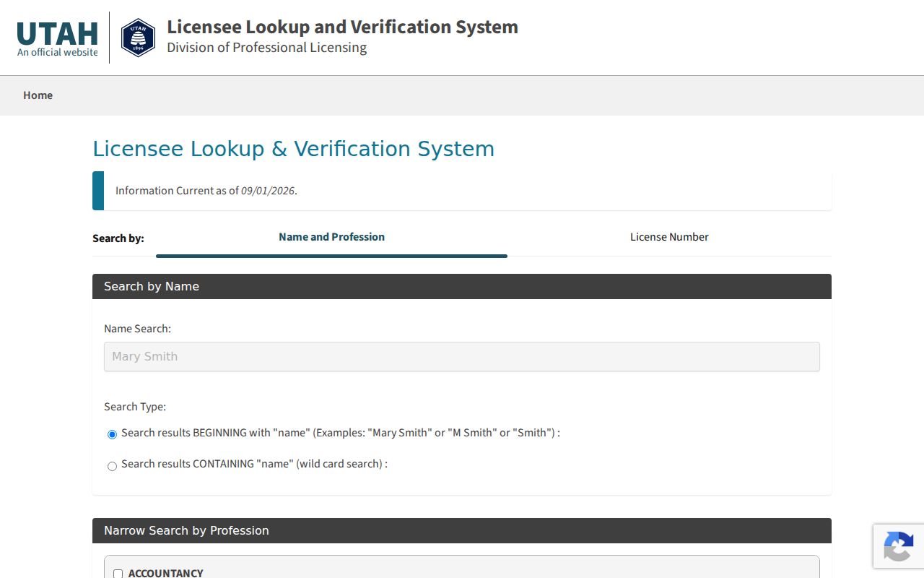Click the Information Current as of date
The height and width of the screenshot is (578, 924).
click(x=268, y=191)
